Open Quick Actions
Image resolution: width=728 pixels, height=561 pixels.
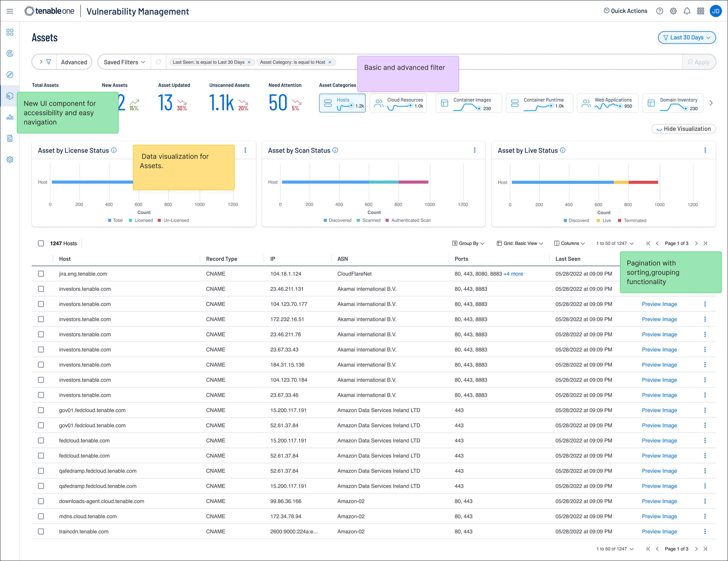(x=625, y=11)
